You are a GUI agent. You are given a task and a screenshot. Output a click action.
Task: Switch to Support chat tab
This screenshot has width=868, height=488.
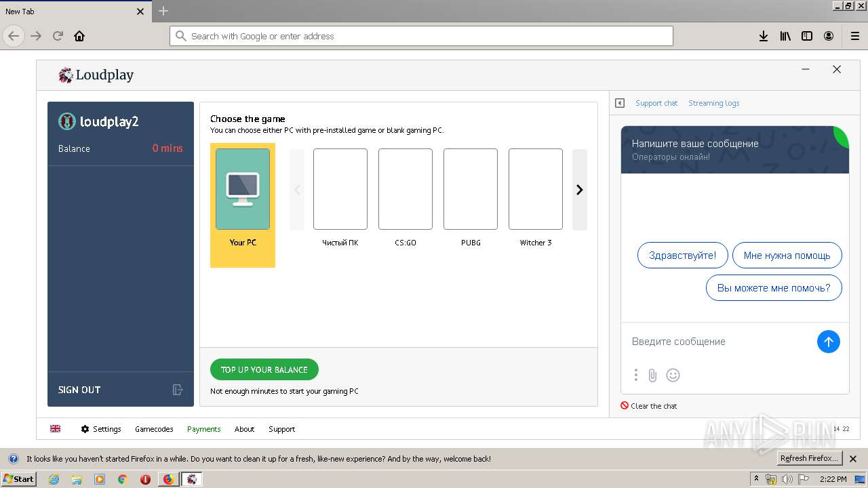click(x=656, y=103)
